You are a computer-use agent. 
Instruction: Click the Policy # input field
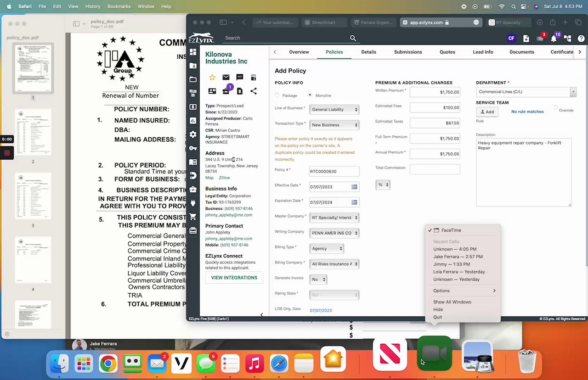coord(334,172)
